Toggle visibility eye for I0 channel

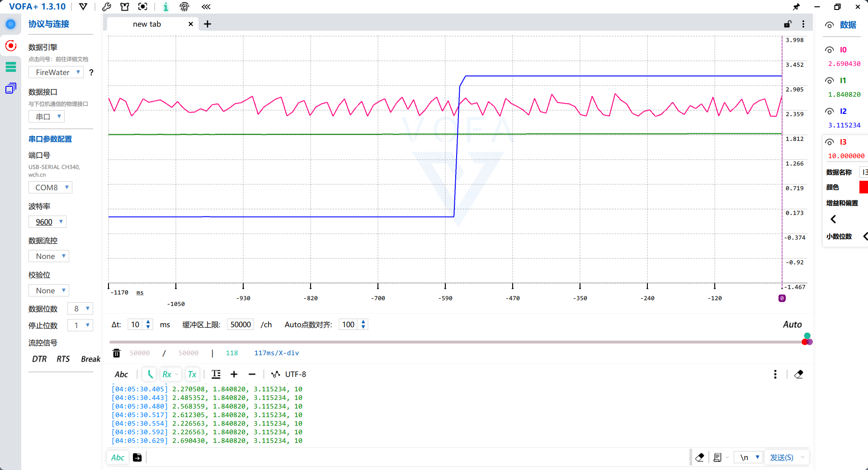(829, 50)
